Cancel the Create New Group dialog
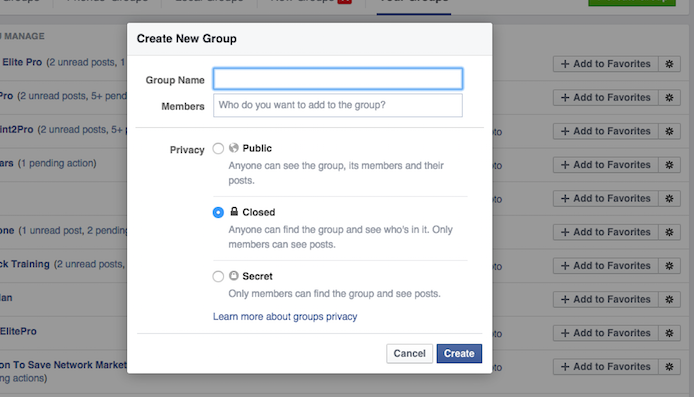The height and width of the screenshot is (397, 694). [409, 354]
